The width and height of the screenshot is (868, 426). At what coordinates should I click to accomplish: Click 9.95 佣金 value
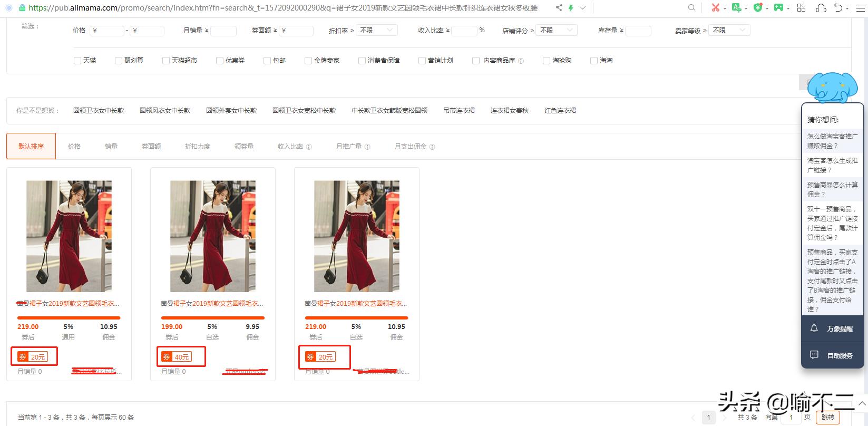(x=252, y=327)
